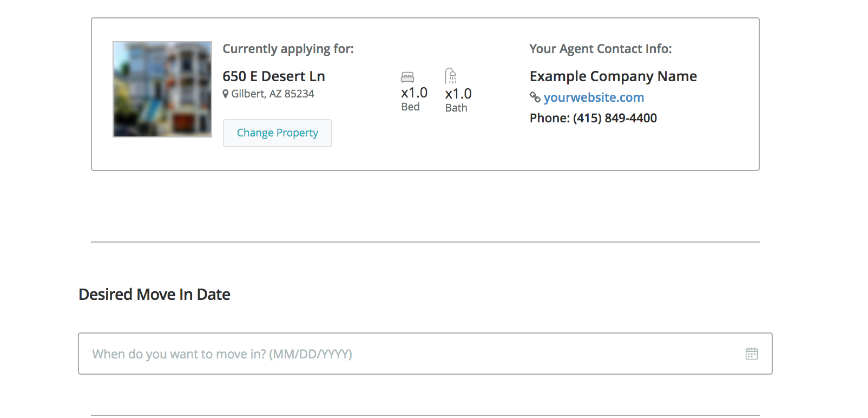Click the Gilbert, AZ 85234 location text
Image resolution: width=868 pixels, height=418 pixels.
273,94
